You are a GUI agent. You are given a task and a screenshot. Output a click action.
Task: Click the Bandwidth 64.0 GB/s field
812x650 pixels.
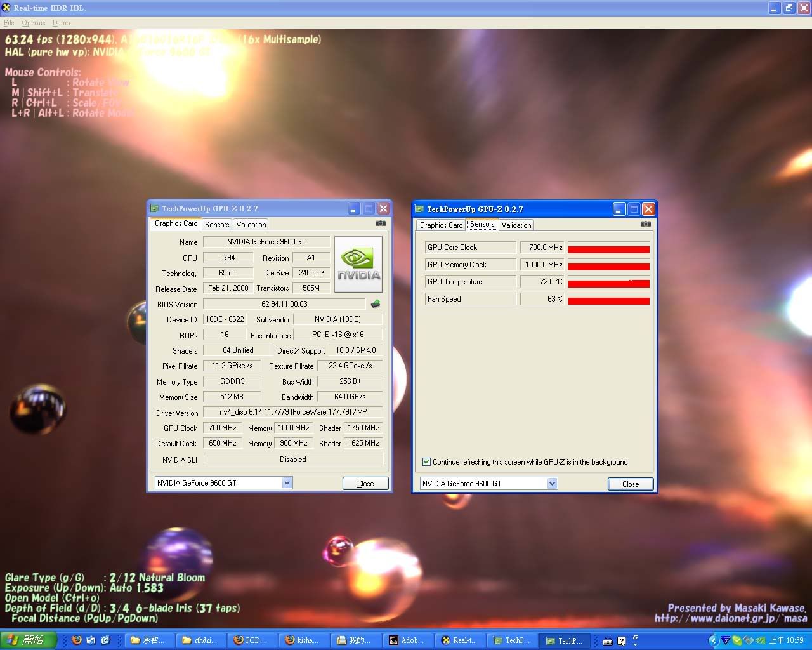pyautogui.click(x=350, y=397)
